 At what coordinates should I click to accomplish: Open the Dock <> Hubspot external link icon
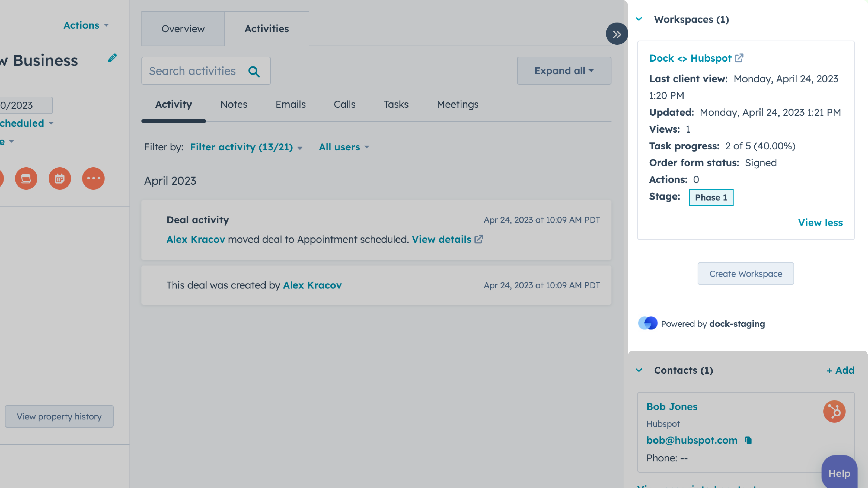point(739,58)
